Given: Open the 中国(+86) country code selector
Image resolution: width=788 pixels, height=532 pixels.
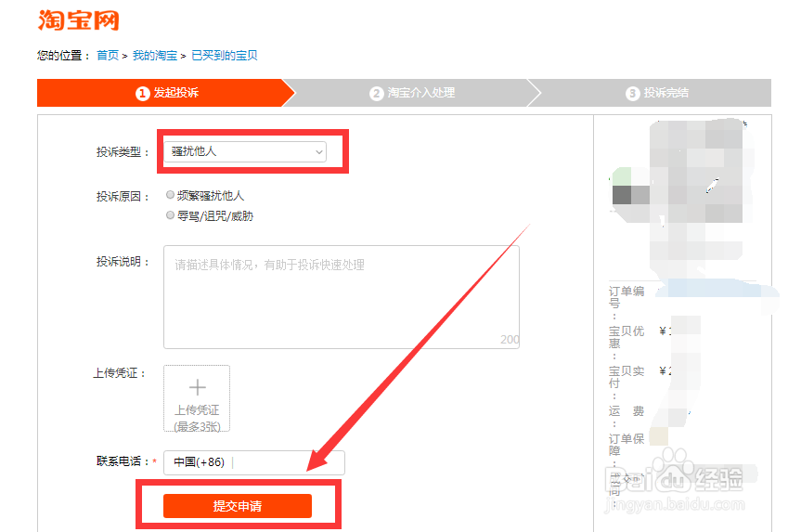Looking at the screenshot, I should [199, 462].
